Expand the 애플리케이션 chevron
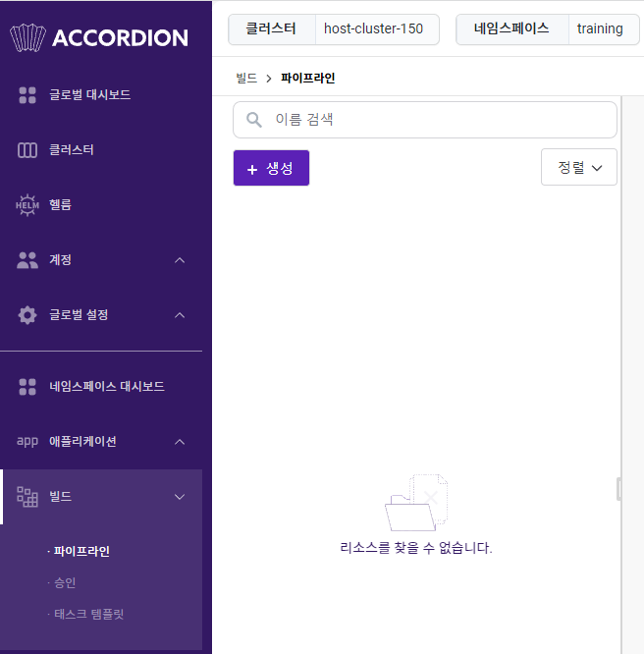 [x=180, y=442]
